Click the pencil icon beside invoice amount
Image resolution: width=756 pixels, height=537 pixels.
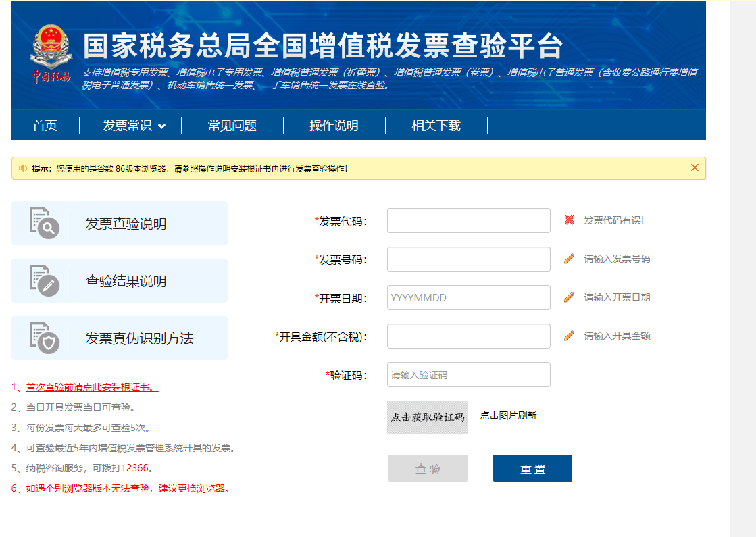(570, 336)
